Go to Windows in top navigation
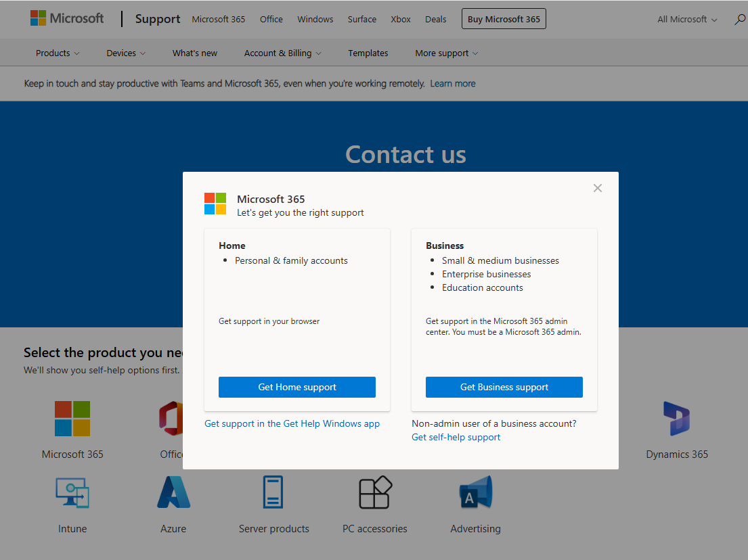 (315, 19)
